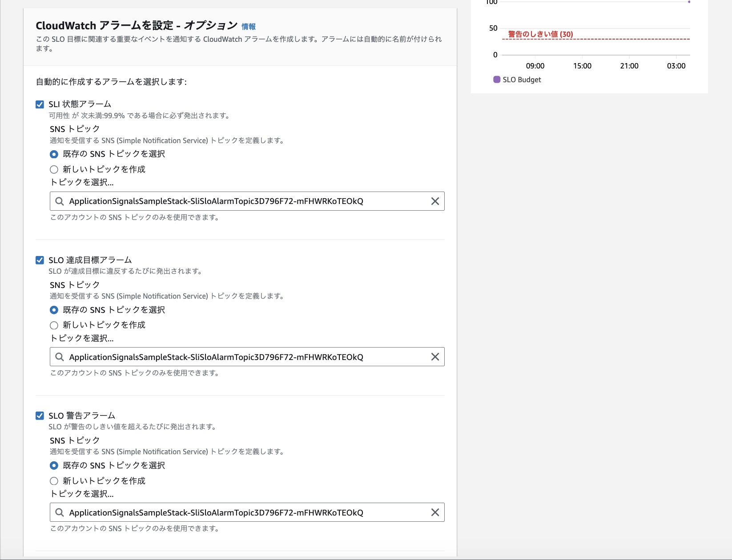Click the SLO Budget legend label text

pyautogui.click(x=521, y=80)
